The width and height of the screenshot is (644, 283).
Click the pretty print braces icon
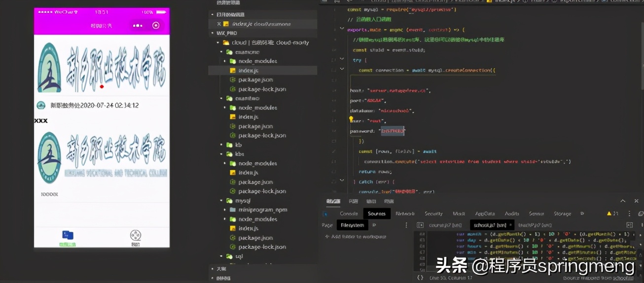(x=420, y=278)
